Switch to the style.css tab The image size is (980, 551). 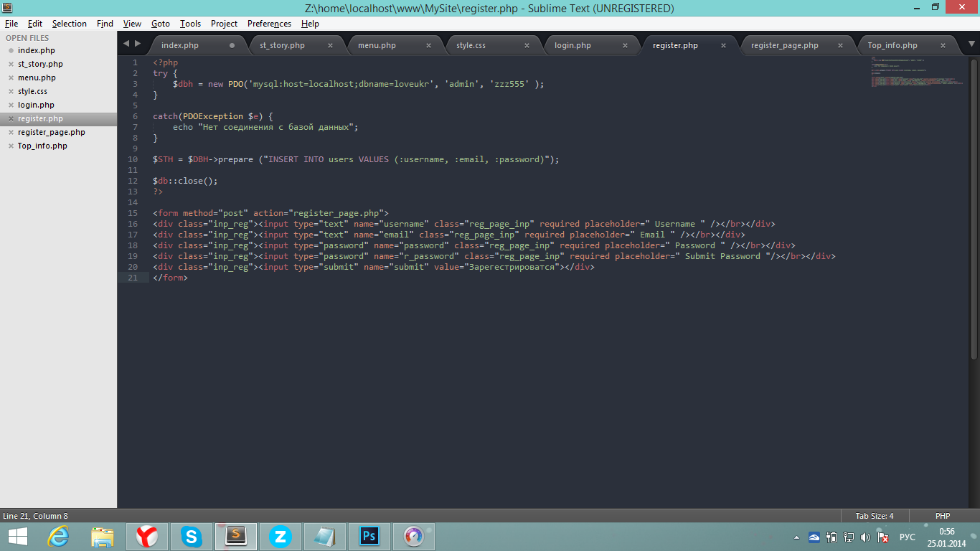pyautogui.click(x=471, y=45)
